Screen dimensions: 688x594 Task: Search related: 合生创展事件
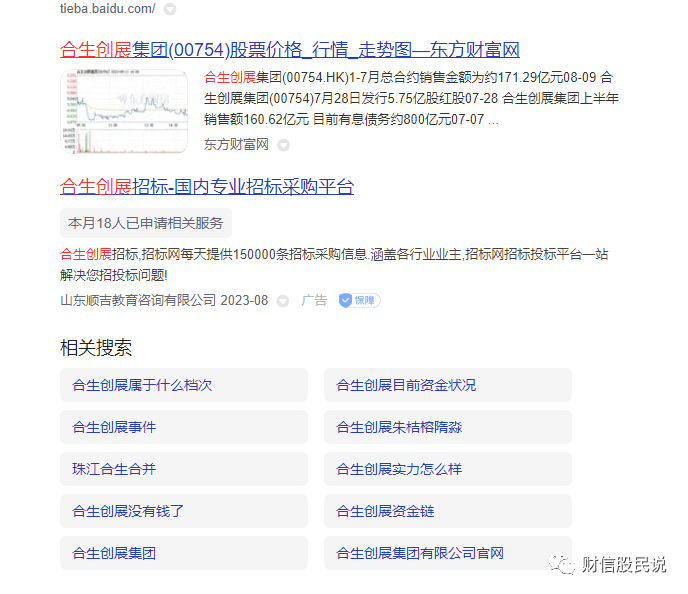click(184, 427)
